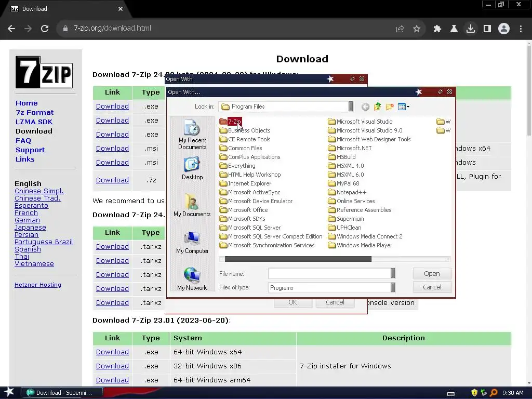Screen dimensions: 532x399
Task: Create a new folder in dialog
Action: [390, 107]
